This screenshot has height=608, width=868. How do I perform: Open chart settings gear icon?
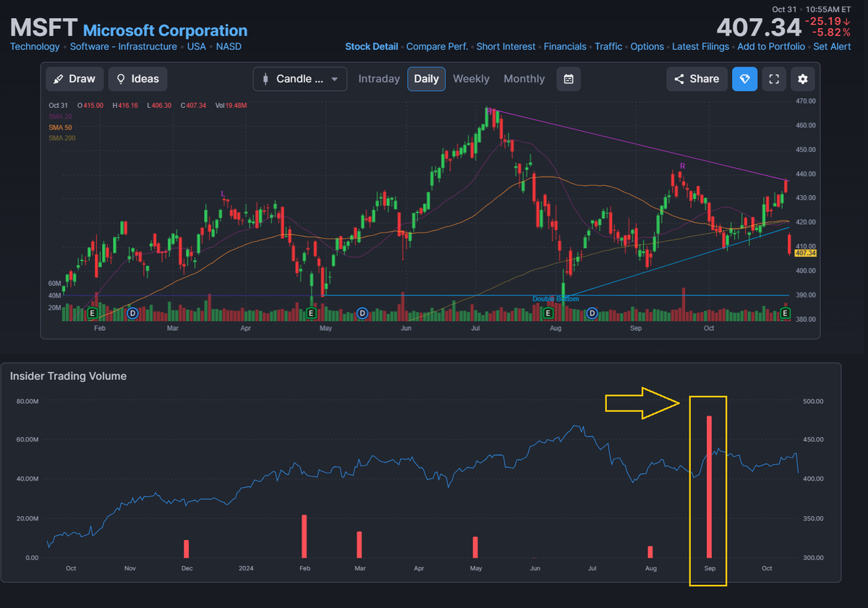(x=803, y=79)
